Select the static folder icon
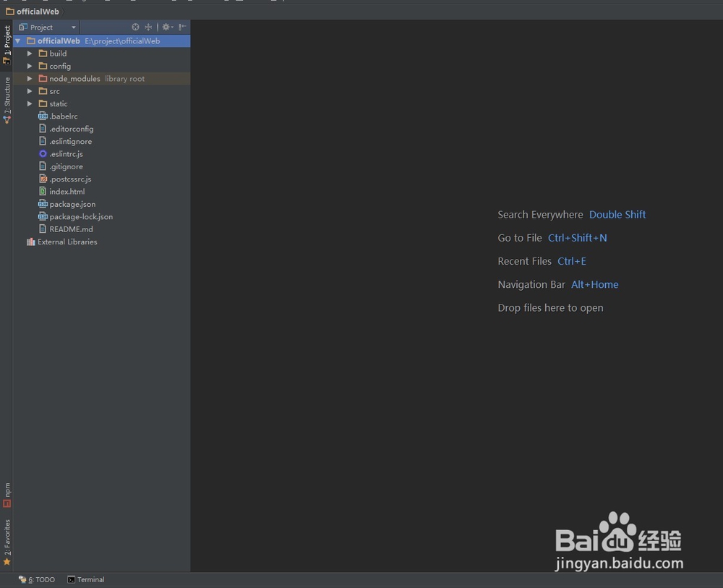Viewport: 723px width, 588px height. [43, 103]
